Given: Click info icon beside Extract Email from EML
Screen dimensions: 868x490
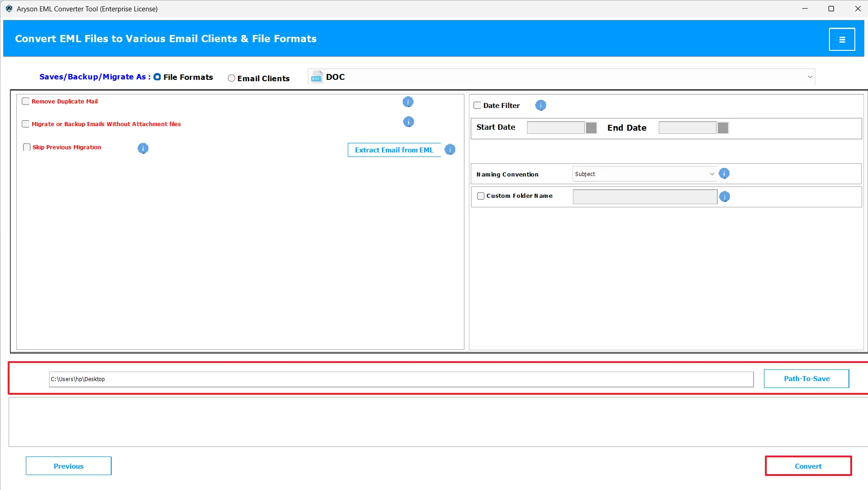Looking at the screenshot, I should click(449, 150).
